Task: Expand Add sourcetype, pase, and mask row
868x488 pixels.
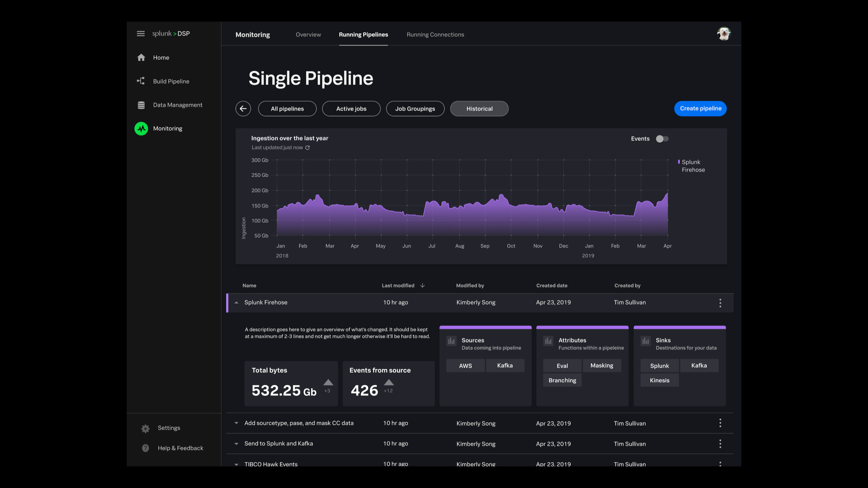Action: click(236, 423)
